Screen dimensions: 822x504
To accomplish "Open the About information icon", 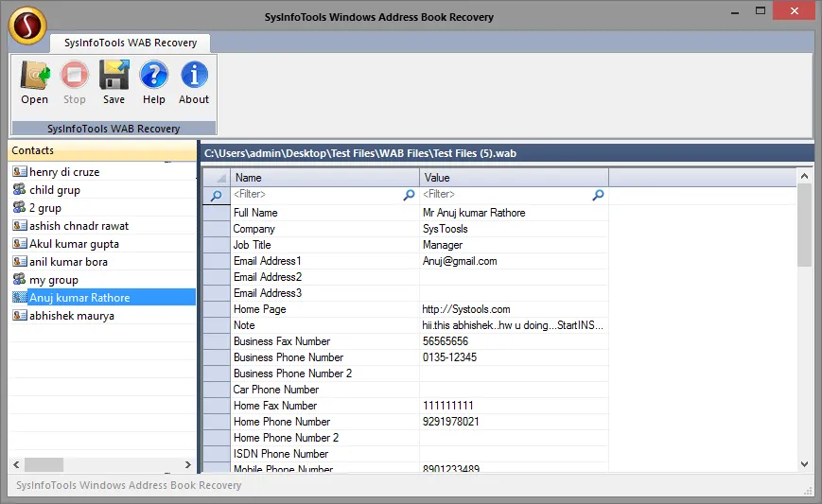I will (x=194, y=76).
